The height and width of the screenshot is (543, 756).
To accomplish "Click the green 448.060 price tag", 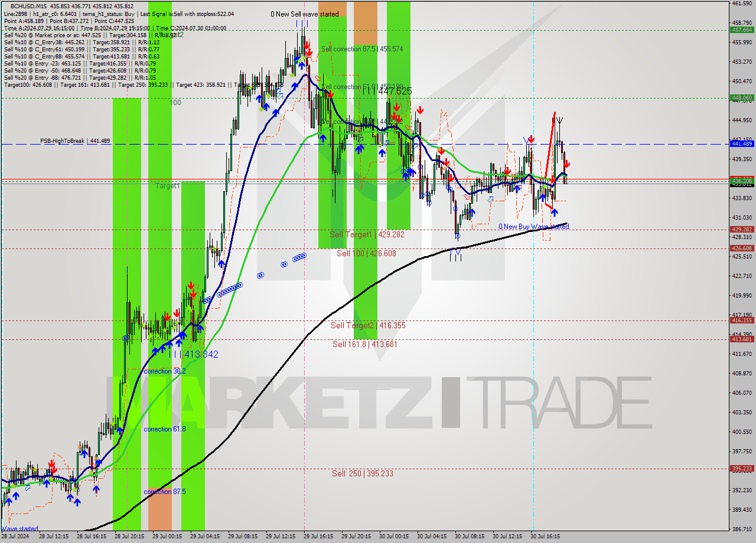I will 742,98.
